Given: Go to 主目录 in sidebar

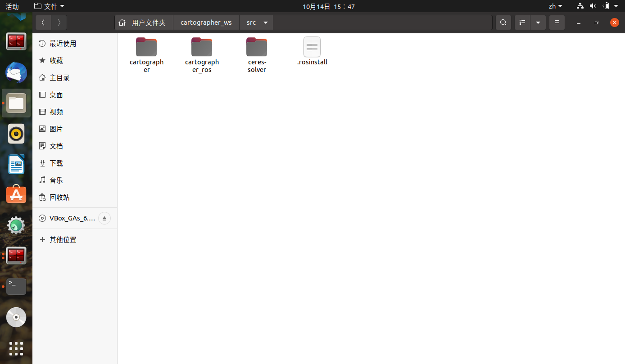Looking at the screenshot, I should [75, 77].
